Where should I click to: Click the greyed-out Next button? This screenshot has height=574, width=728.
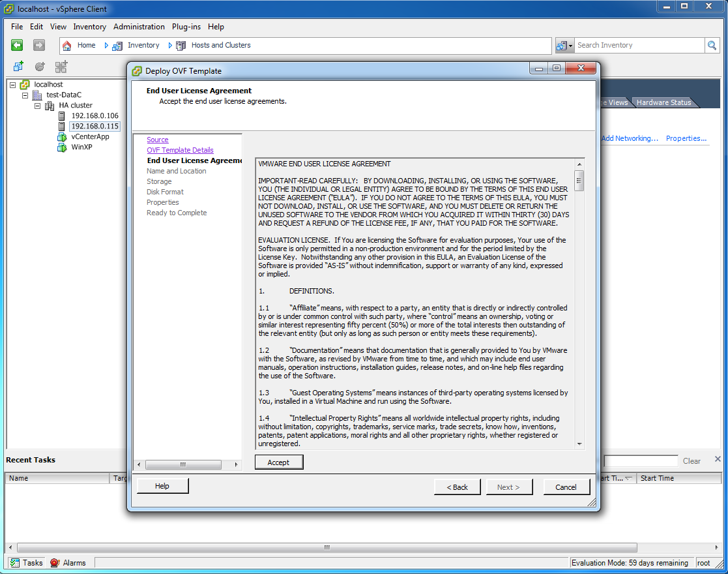click(508, 487)
